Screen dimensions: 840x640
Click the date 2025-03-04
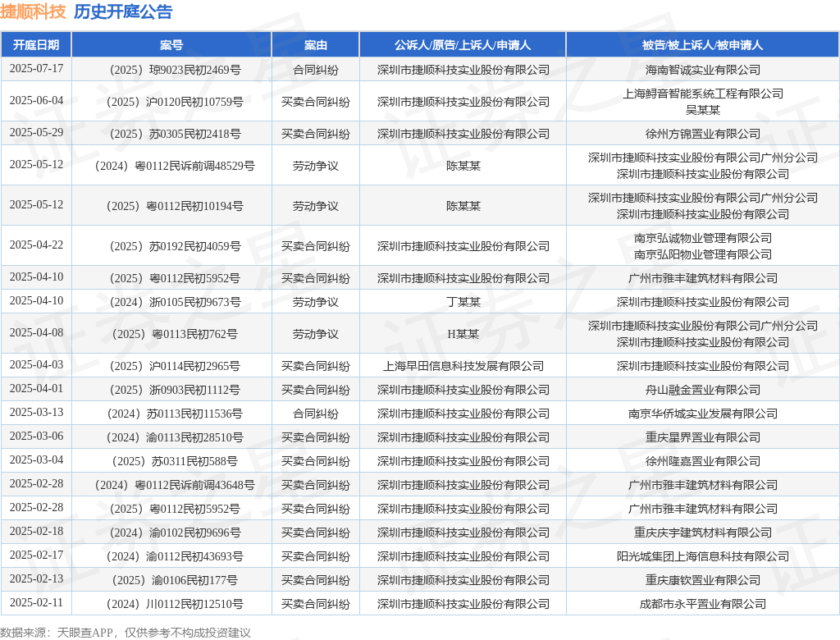[36, 460]
